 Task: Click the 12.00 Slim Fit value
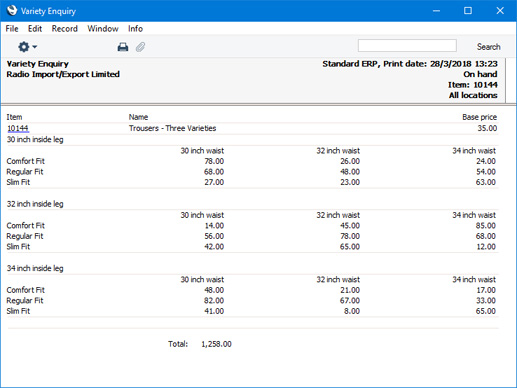(486, 247)
